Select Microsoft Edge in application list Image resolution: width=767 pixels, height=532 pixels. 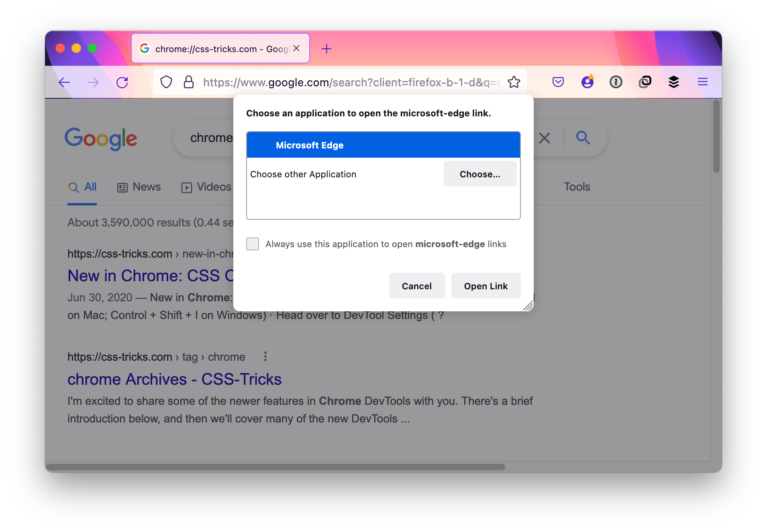click(383, 145)
